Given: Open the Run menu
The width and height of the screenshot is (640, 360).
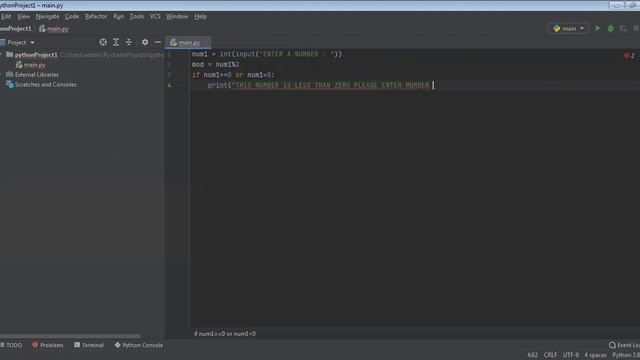Looking at the screenshot, I should [118, 16].
